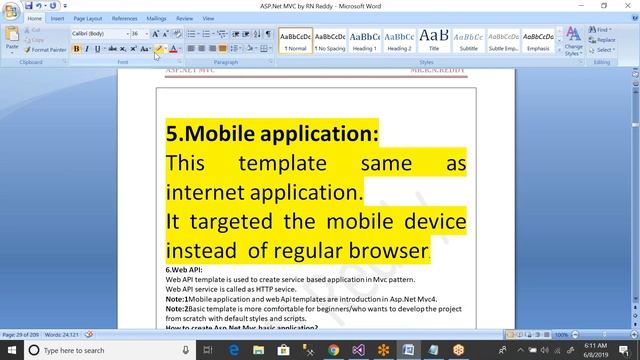This screenshot has height=360, width=640.
Task: Toggle italic formatting
Action: click(x=87, y=49)
